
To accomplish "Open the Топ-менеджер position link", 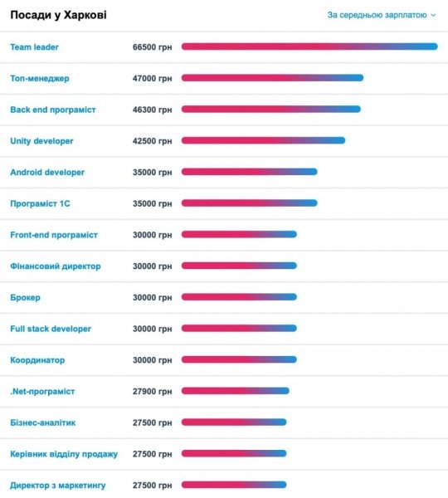I will point(40,78).
